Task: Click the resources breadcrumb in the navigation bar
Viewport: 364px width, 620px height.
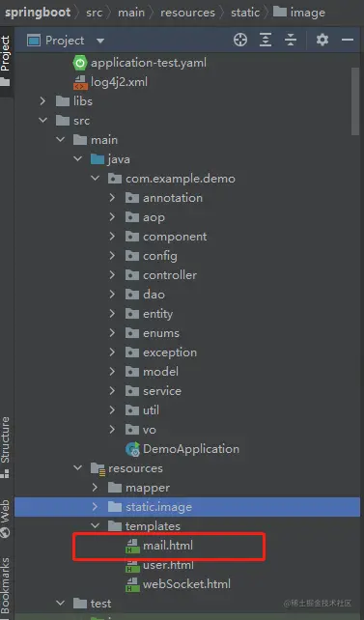Action: tap(187, 13)
